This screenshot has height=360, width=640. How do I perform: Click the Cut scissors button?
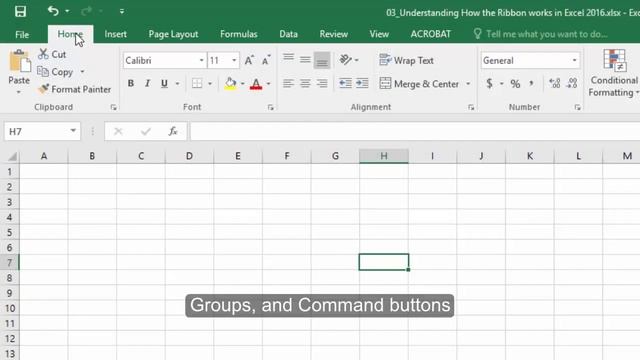[x=52, y=54]
